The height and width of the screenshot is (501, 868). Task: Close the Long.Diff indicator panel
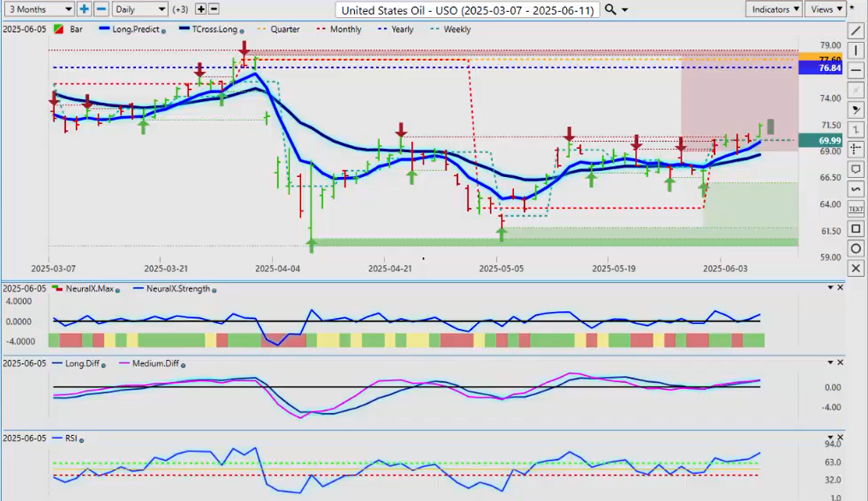pyautogui.click(x=841, y=362)
